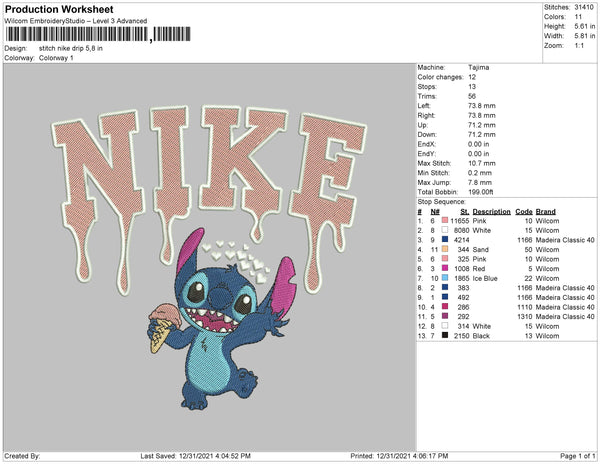Screen dimensions: 600x464
Task: Click the Total Bobbin value 199.00ft
Action: [481, 192]
